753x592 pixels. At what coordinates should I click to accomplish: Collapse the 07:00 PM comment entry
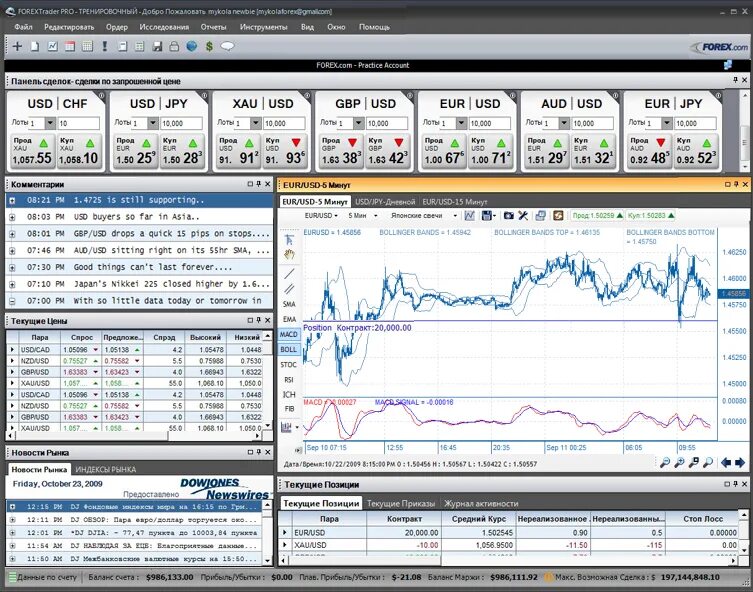(x=12, y=301)
